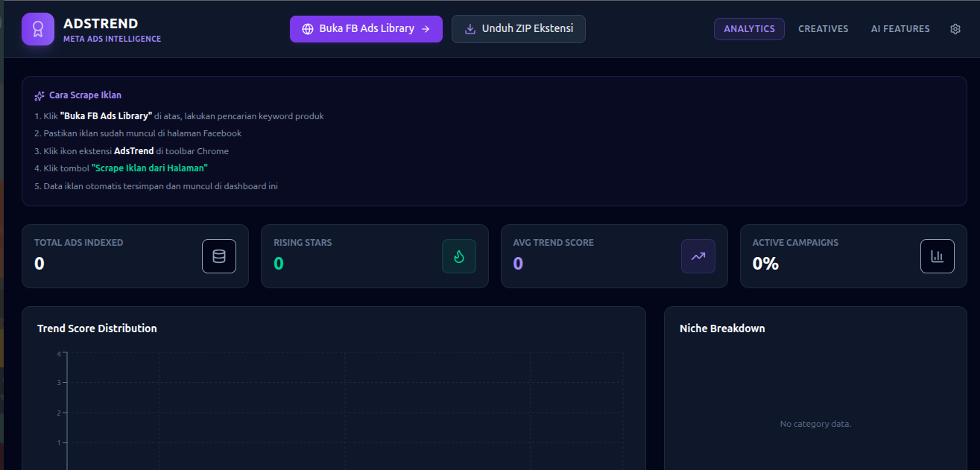Click the globe icon on Buka FB Ads Library
Viewport: 980px width, 470px height.
point(308,29)
